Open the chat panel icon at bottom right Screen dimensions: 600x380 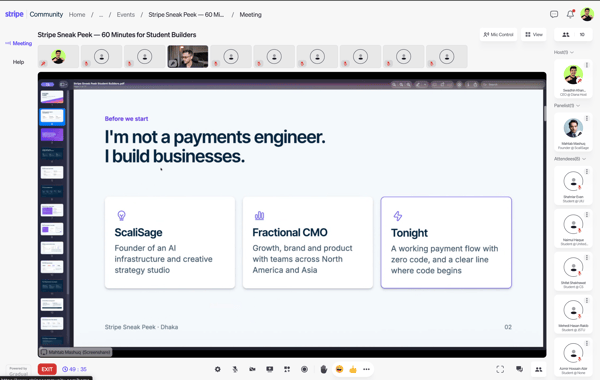click(519, 369)
